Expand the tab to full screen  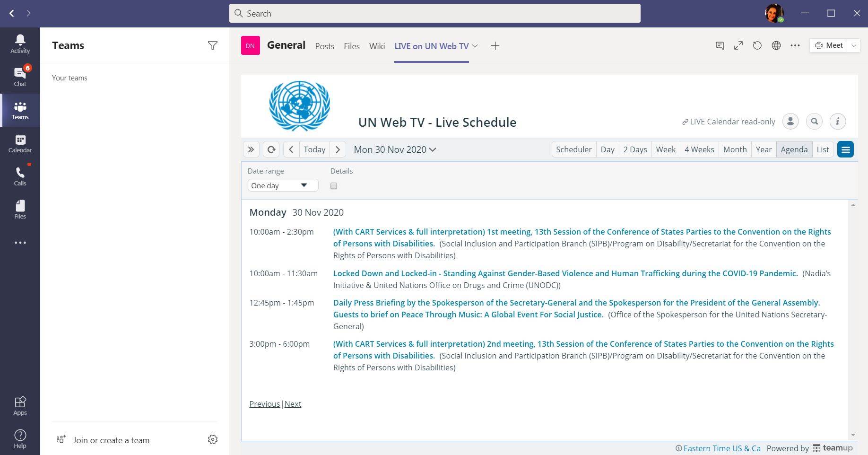[x=738, y=45]
